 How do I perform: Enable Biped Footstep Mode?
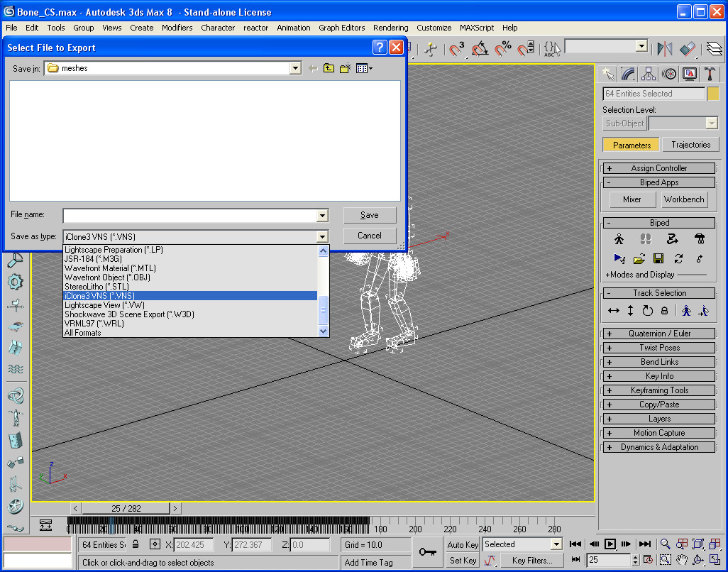click(646, 239)
